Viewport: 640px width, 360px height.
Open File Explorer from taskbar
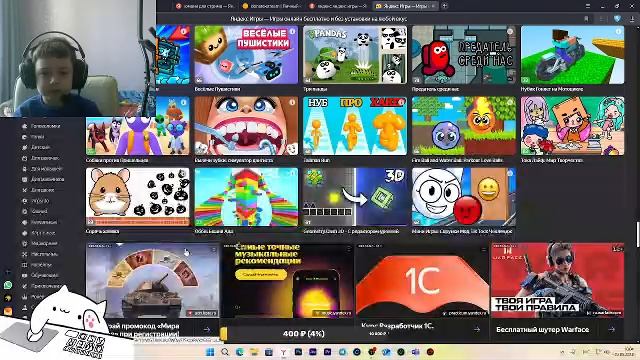[254, 352]
